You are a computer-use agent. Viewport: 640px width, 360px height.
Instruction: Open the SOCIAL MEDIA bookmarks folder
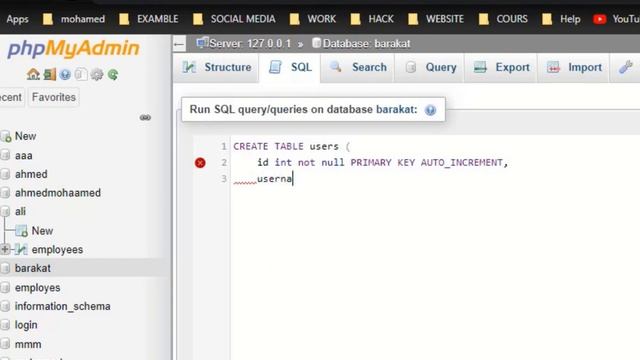click(x=234, y=19)
